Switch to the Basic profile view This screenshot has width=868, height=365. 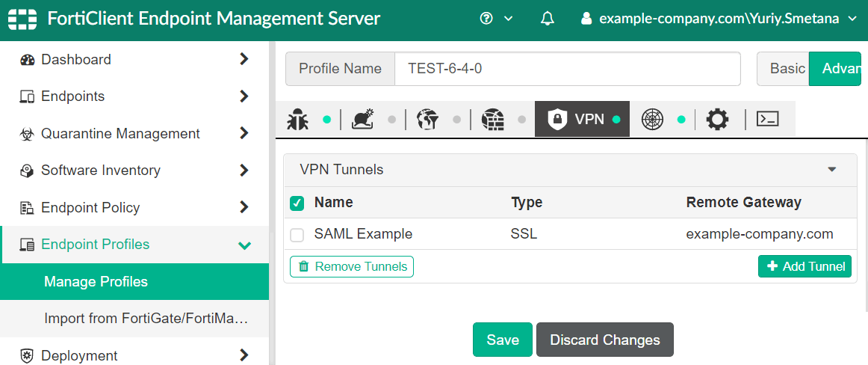click(x=787, y=69)
